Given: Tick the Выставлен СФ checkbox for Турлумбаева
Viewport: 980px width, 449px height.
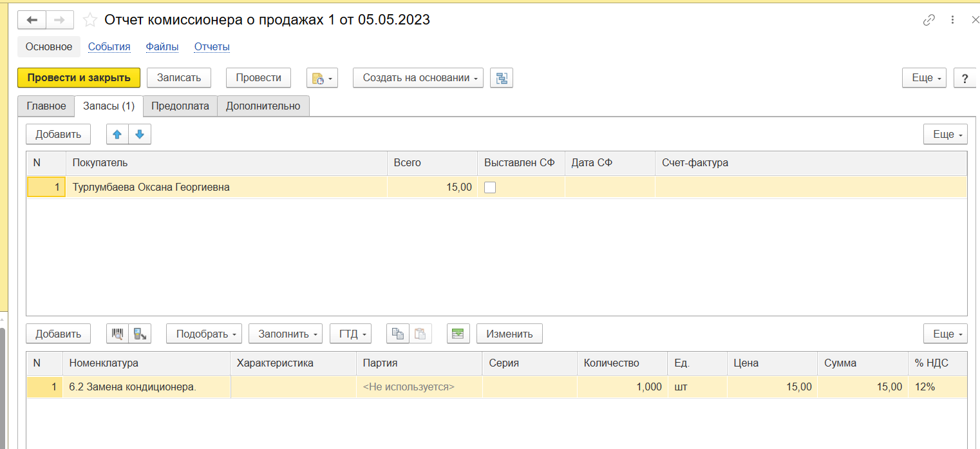Looking at the screenshot, I should [490, 187].
